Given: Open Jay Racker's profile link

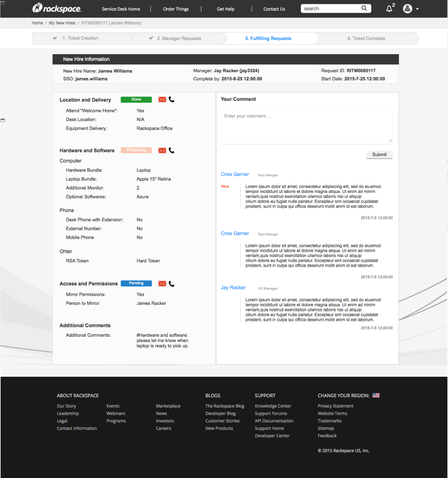Looking at the screenshot, I should (x=233, y=287).
